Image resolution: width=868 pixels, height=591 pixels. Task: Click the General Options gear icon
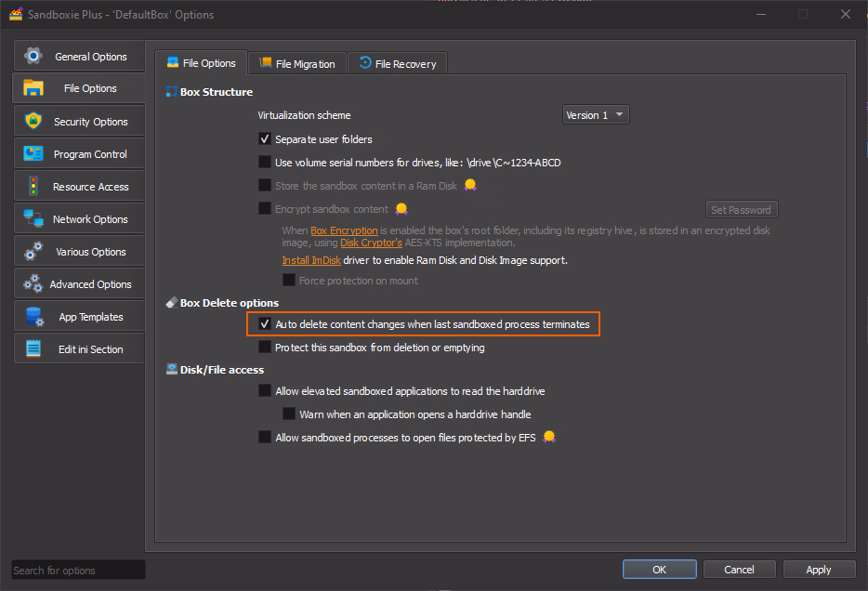(x=33, y=56)
